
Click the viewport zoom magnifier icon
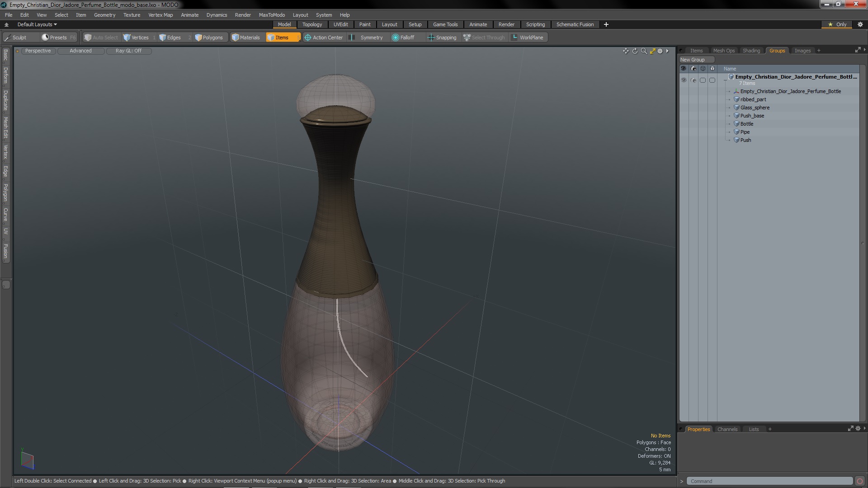click(x=644, y=51)
